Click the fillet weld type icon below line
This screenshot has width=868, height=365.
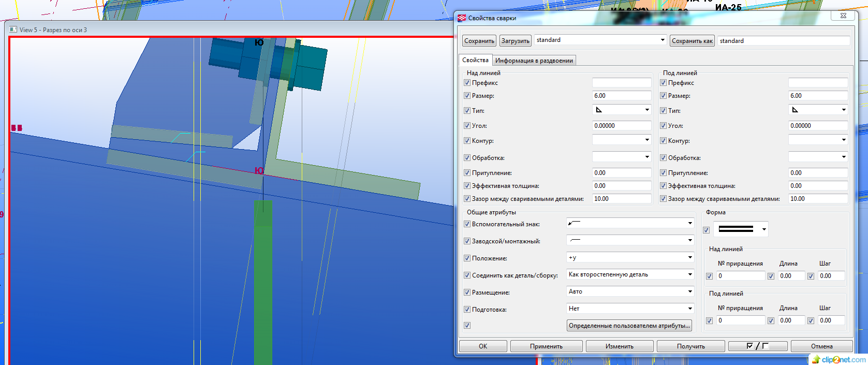click(796, 110)
